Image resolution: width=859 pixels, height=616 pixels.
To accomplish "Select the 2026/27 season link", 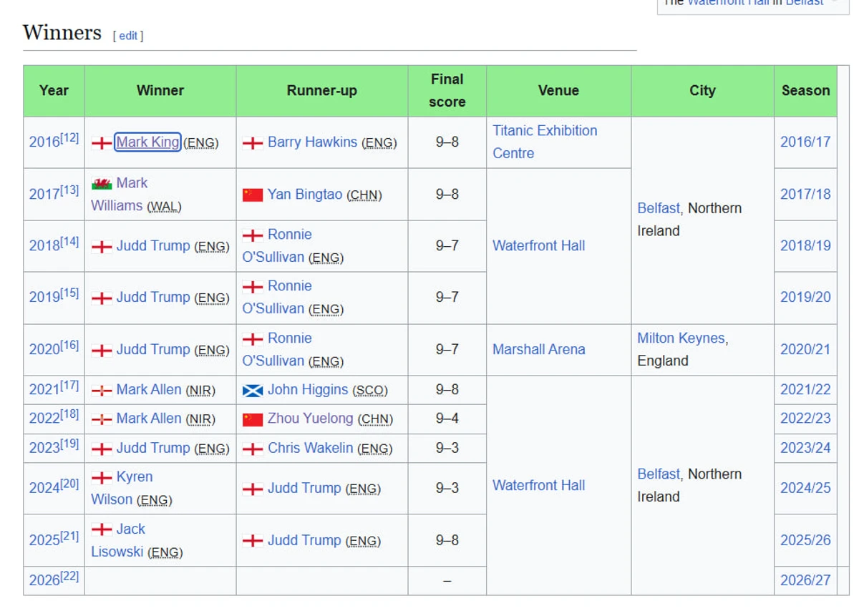I will coord(805,580).
